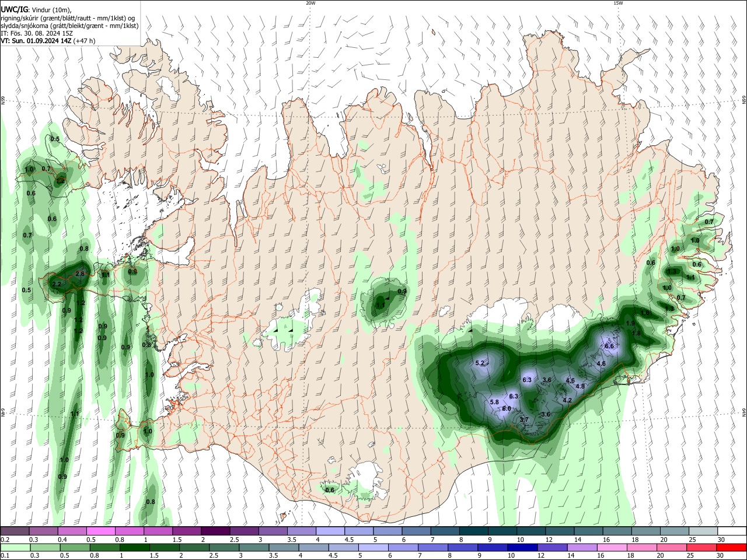Click the VT: Sun. 01.09.2024 14Z valid time
The width and height of the screenshot is (747, 560).
(36, 41)
